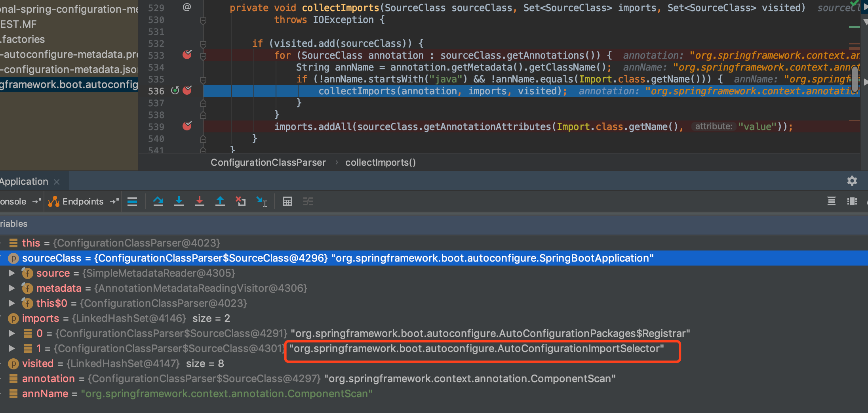The image size is (868, 413).
Task: Toggle breakpoint on line 536
Action: [x=187, y=90]
